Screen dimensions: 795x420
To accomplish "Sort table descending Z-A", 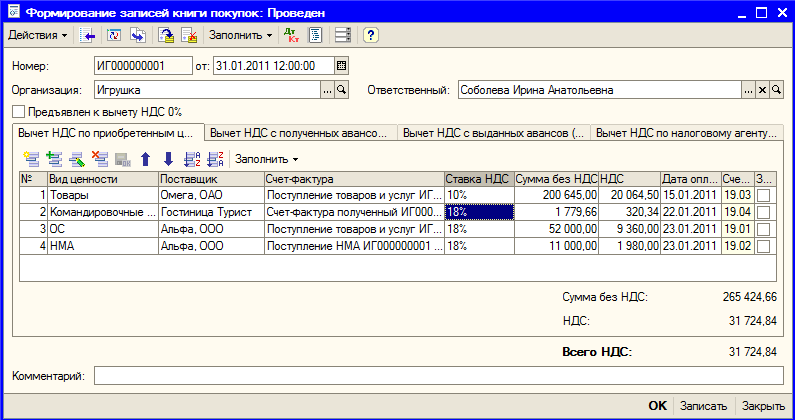I will (x=215, y=159).
